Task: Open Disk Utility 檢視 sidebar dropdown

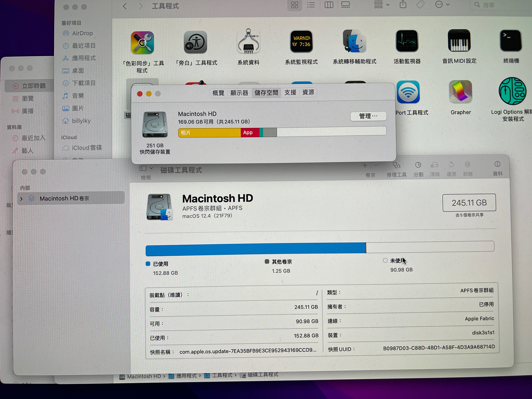Action: (x=146, y=168)
